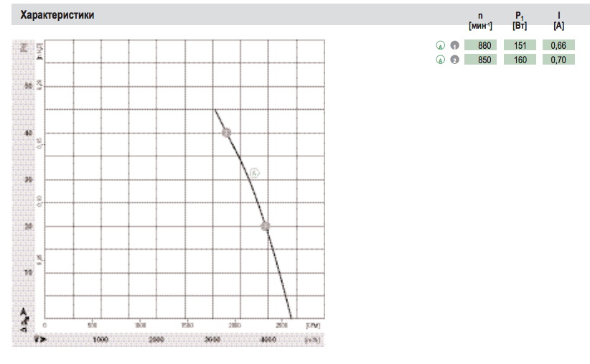Click the power value "160"
The width and height of the screenshot is (590, 364).
pos(520,60)
